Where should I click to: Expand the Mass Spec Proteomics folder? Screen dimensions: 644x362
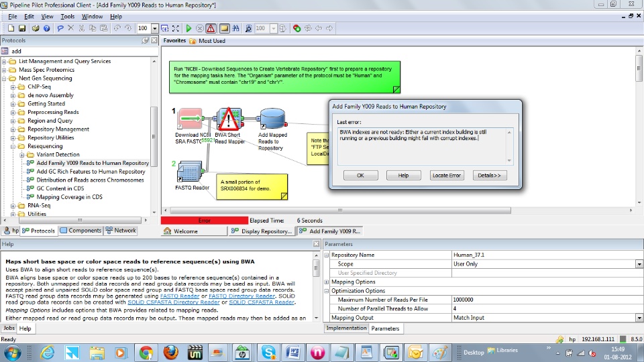tap(5, 70)
